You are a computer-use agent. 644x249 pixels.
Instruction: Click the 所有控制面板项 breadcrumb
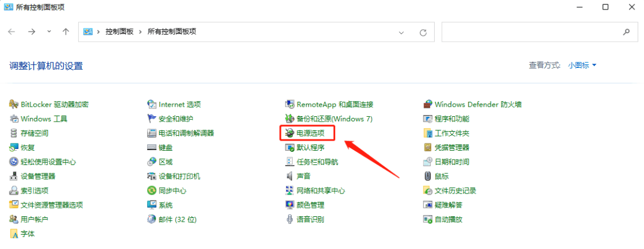[x=172, y=32]
